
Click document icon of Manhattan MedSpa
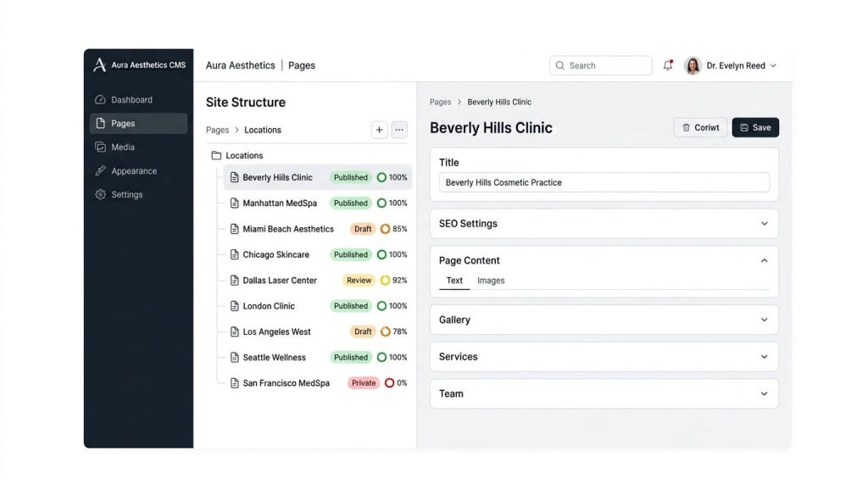[x=235, y=203]
